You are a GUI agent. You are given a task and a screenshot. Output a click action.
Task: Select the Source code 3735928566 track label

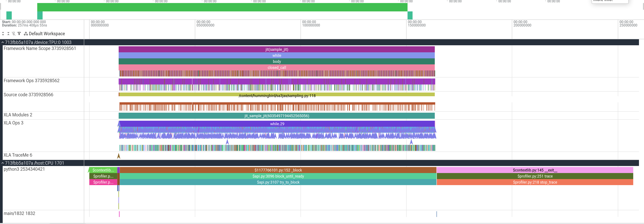(28, 95)
